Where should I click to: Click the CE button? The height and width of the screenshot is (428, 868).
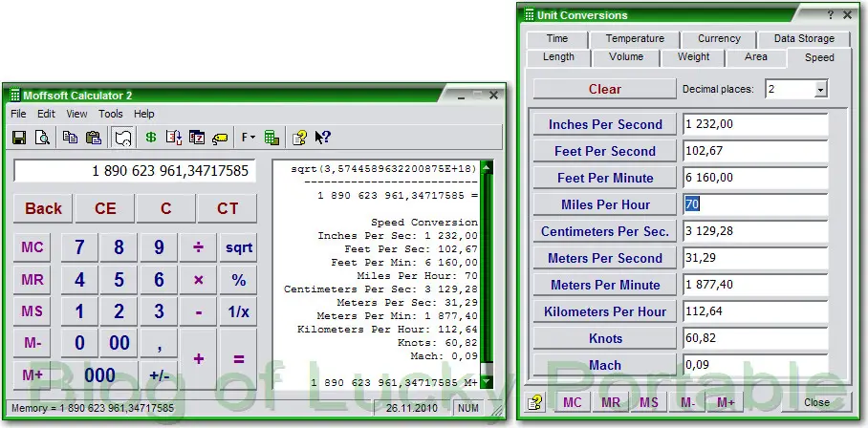coord(105,208)
